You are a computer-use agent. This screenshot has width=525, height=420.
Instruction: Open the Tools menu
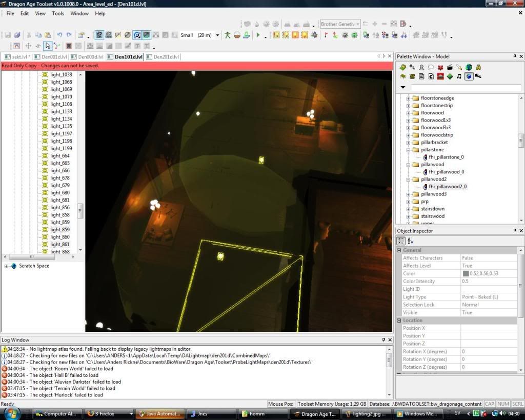58,13
